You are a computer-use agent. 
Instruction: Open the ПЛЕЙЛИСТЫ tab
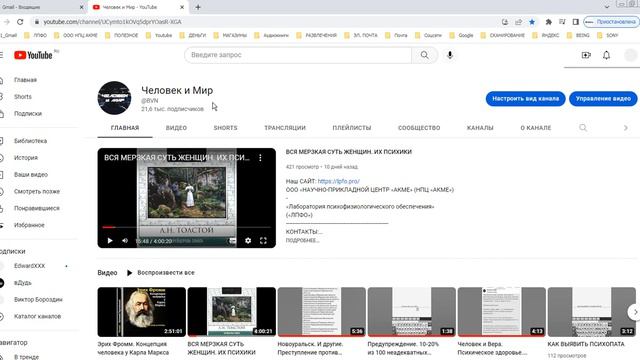[352, 128]
